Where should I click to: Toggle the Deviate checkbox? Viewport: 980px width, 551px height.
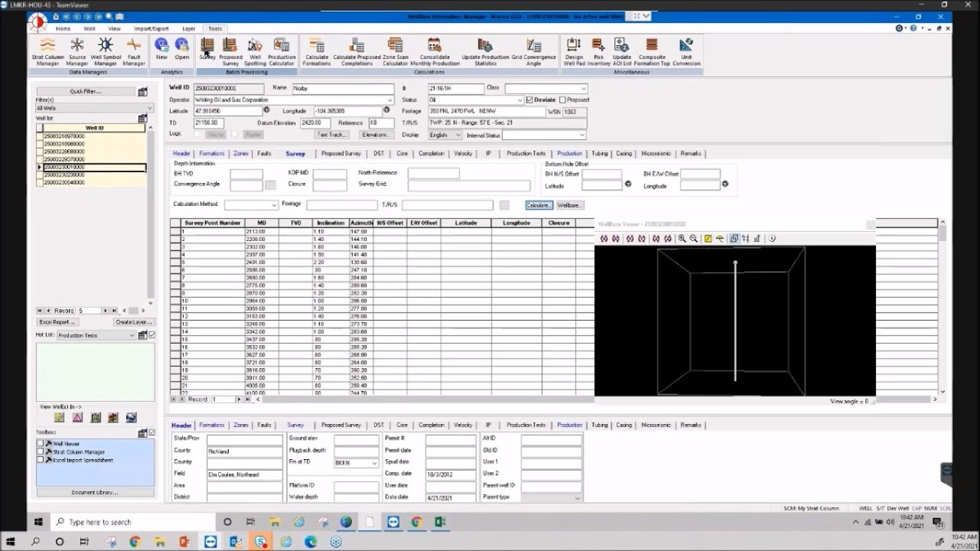530,100
